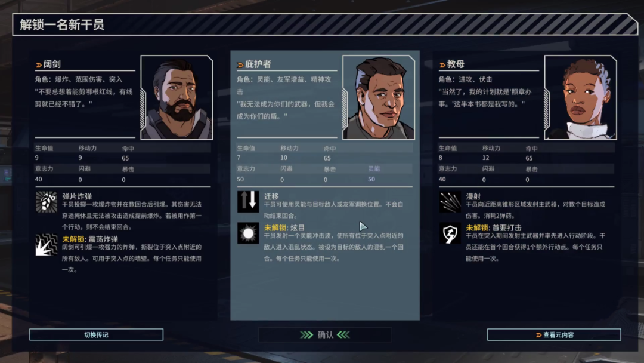The height and width of the screenshot is (363, 644).
Task: Click the 解锁一名新干员 header title
Action: (x=62, y=24)
